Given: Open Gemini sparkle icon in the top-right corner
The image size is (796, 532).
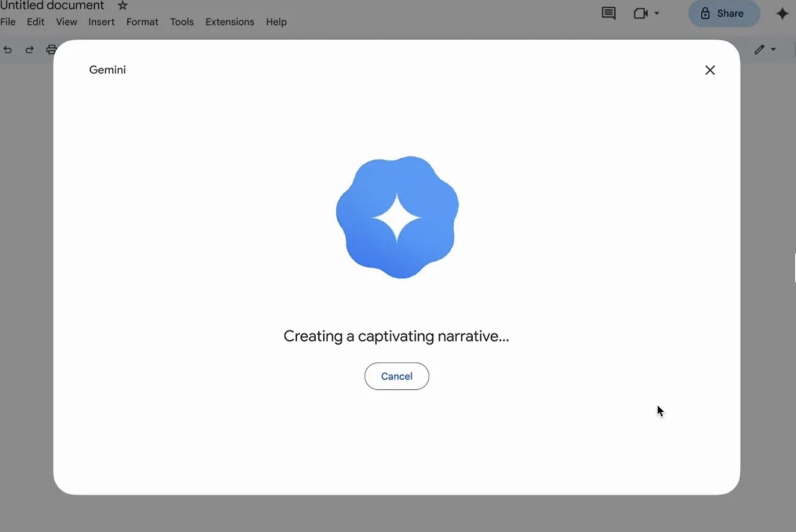Looking at the screenshot, I should click(x=781, y=14).
